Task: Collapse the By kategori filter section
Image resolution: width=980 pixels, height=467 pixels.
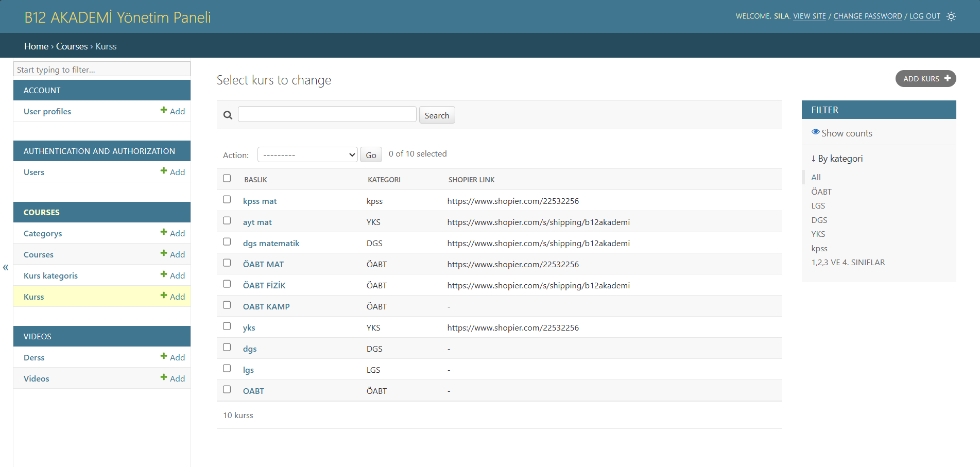Action: pos(837,159)
